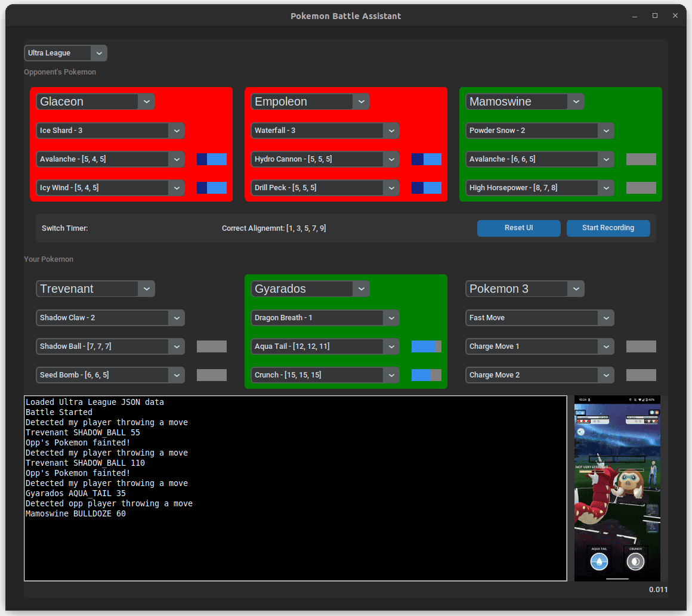Open the Gyarados Pokemon selector
The width and height of the screenshot is (692, 616).
tap(310, 289)
